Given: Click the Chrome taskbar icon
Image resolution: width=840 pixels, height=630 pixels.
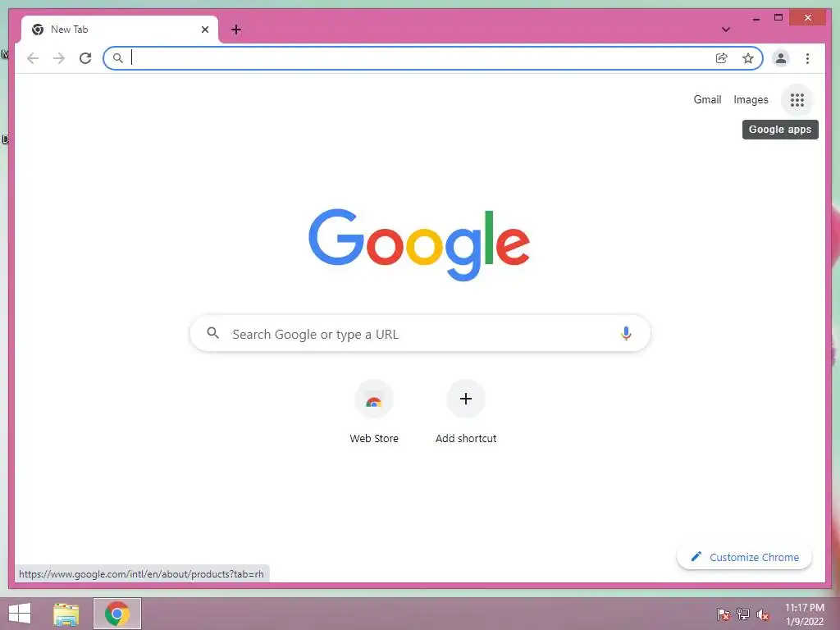Looking at the screenshot, I should 117,614.
